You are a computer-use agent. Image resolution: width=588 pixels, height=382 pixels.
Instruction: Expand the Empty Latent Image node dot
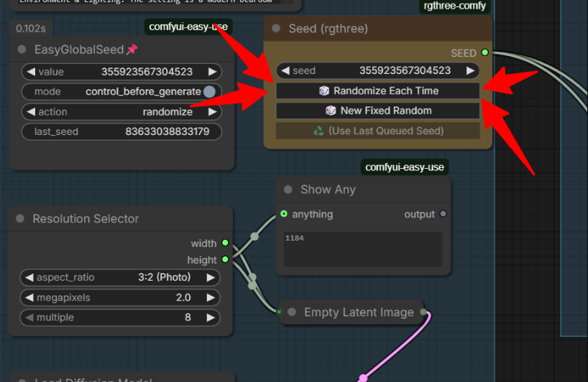click(292, 312)
